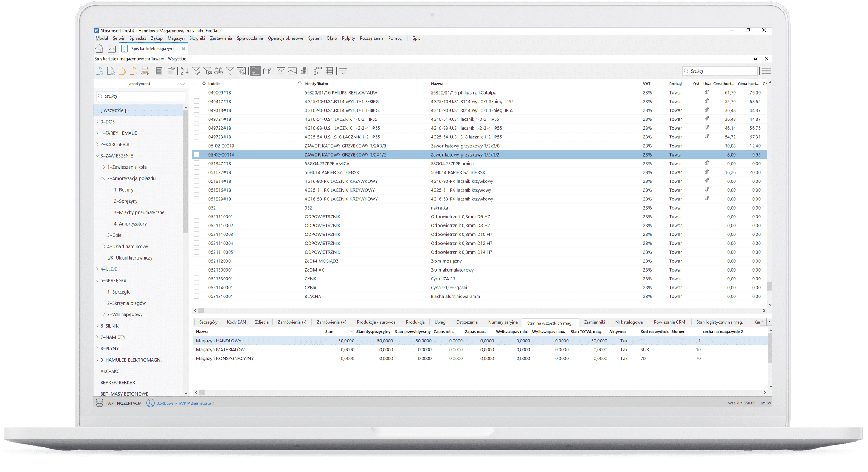Screen dimensions: 868x472
Task: Check the box for row 0531310001
Action: click(196, 296)
